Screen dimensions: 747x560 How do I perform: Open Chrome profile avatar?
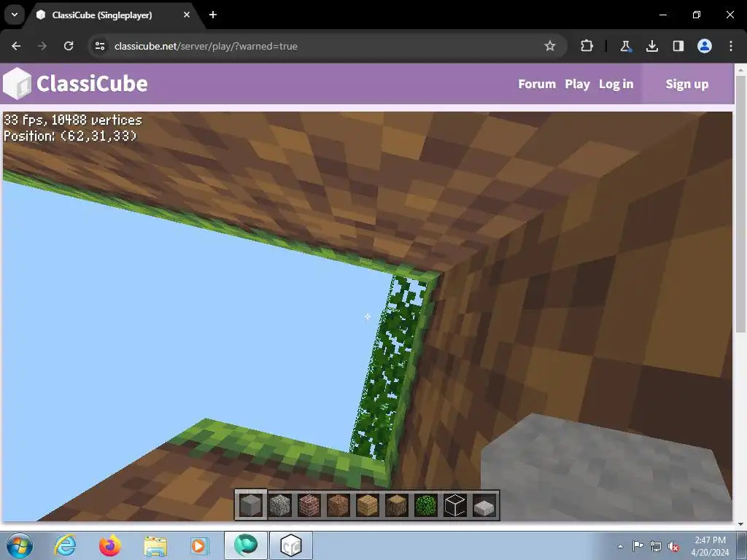[705, 46]
